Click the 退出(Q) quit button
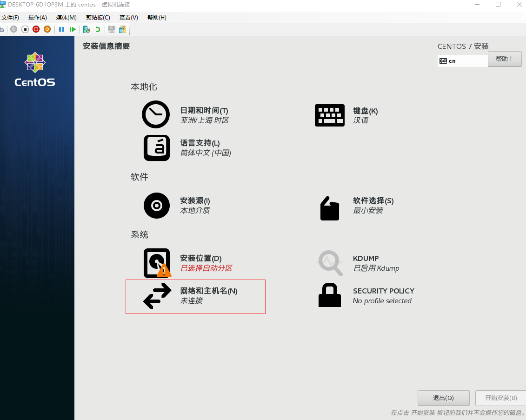The image size is (526, 420). (444, 398)
